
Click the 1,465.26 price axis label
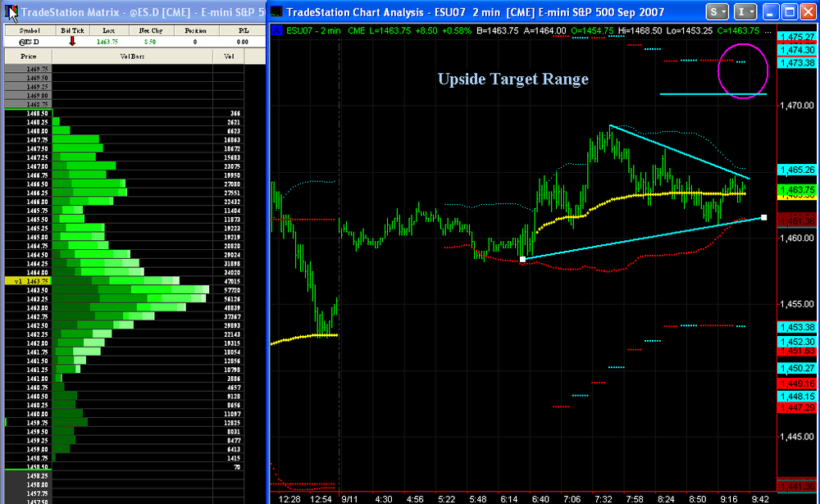(x=797, y=170)
